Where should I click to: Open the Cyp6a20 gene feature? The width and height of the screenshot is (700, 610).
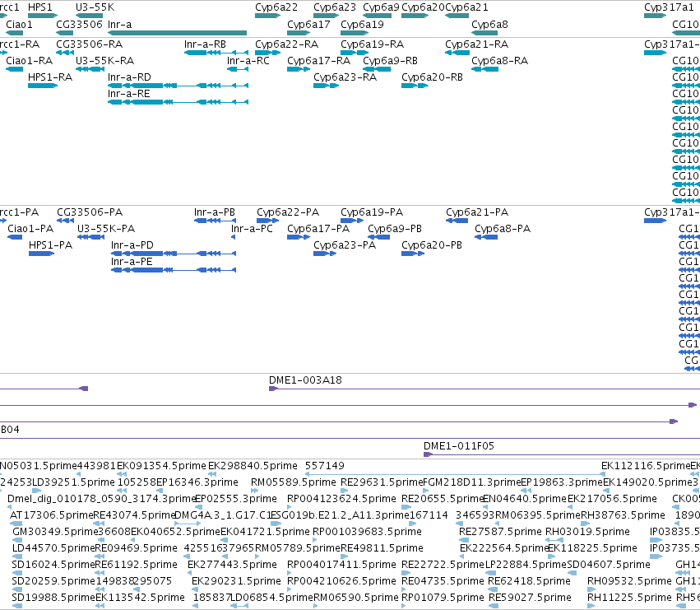[415, 16]
